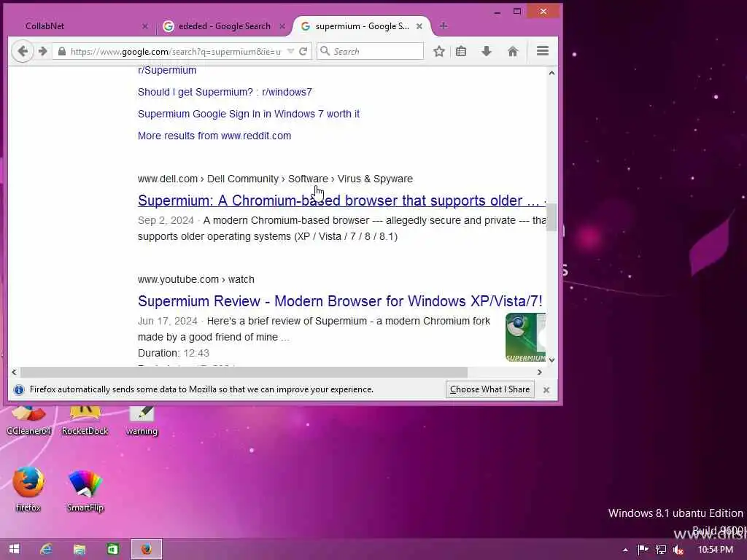Close the ededed Google Search tab
This screenshot has height=560, width=747.
pyautogui.click(x=282, y=27)
